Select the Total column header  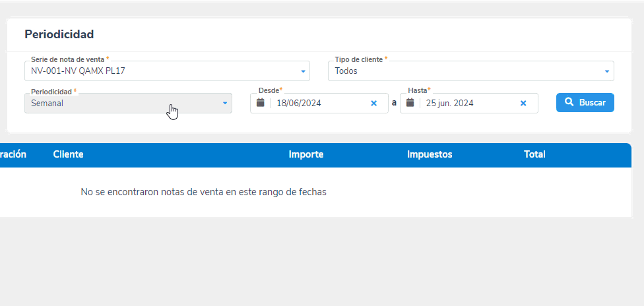click(534, 154)
